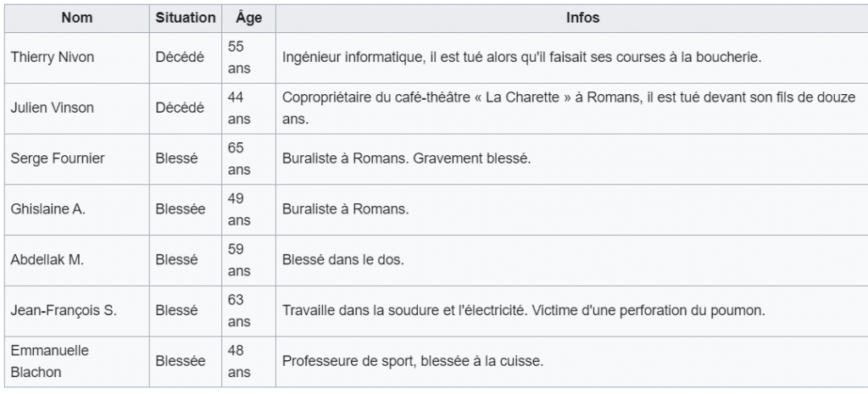
Task: Click the Situation column header
Action: 186,19
